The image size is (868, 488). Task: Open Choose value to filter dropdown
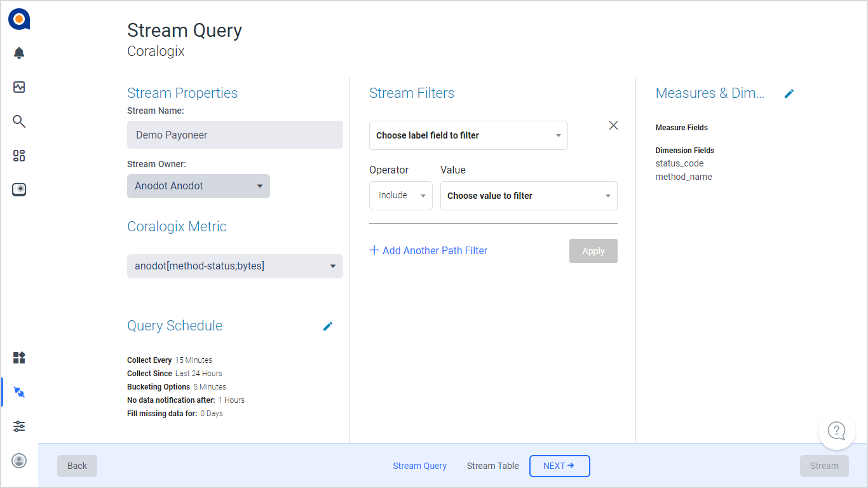pyautogui.click(x=529, y=196)
